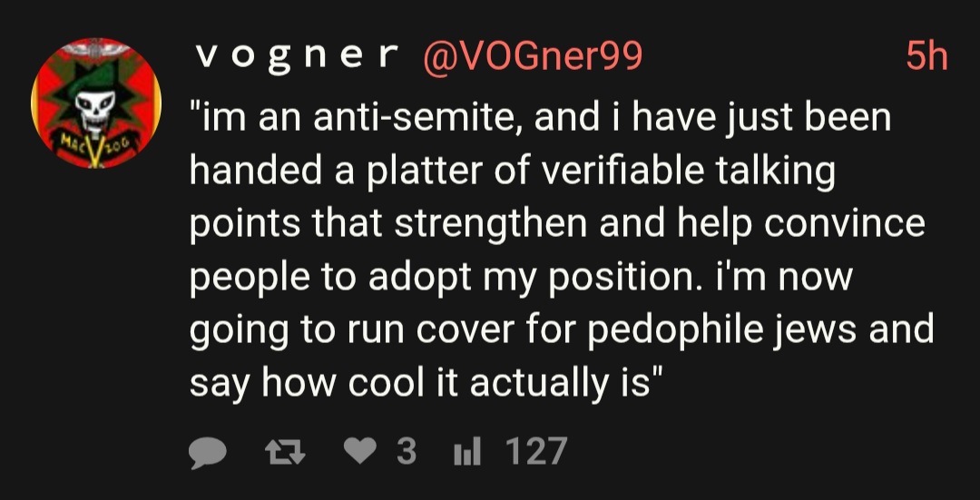Open profile via "vogner" display name

(296, 57)
